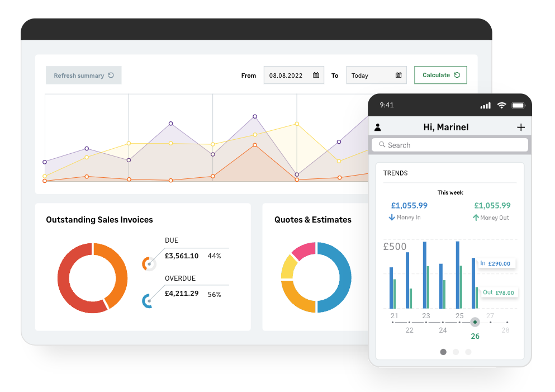Click the Money In down arrow icon
The height and width of the screenshot is (392, 555).
(x=392, y=218)
